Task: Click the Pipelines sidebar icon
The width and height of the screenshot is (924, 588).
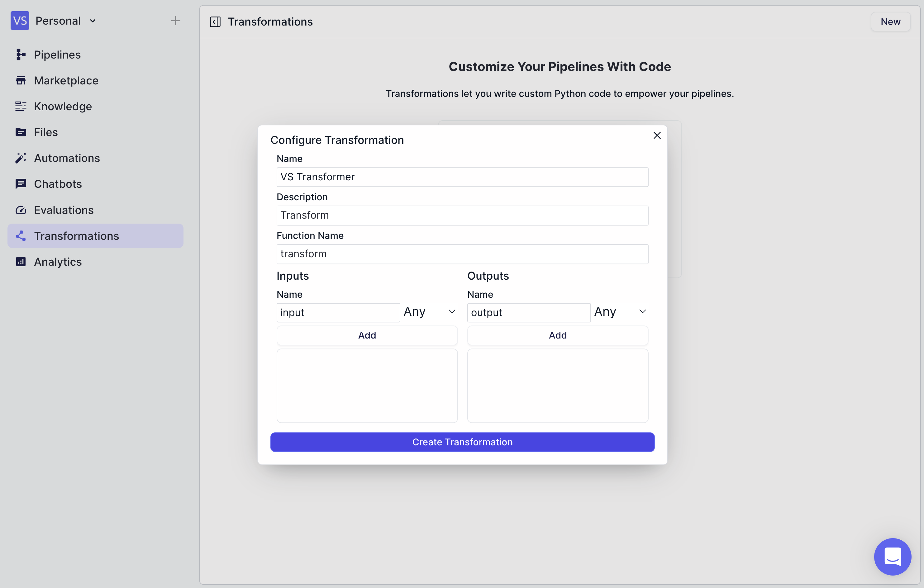Action: point(21,55)
